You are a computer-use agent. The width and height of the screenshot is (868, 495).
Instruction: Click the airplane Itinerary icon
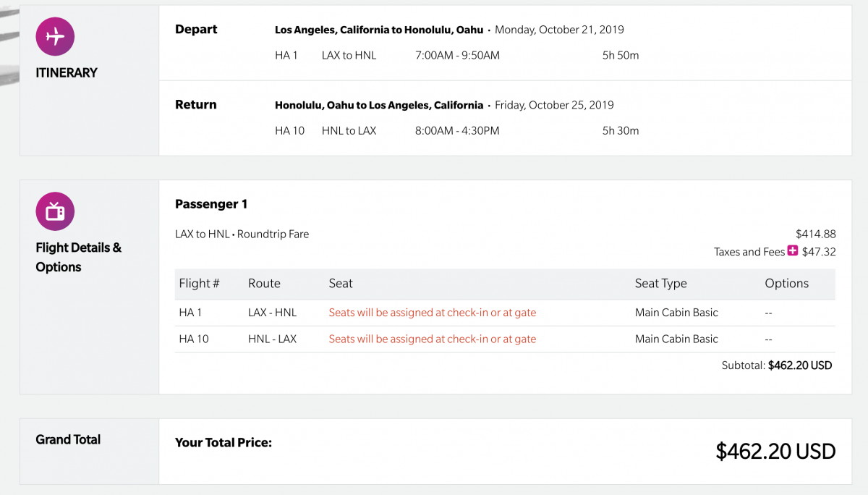tap(55, 36)
